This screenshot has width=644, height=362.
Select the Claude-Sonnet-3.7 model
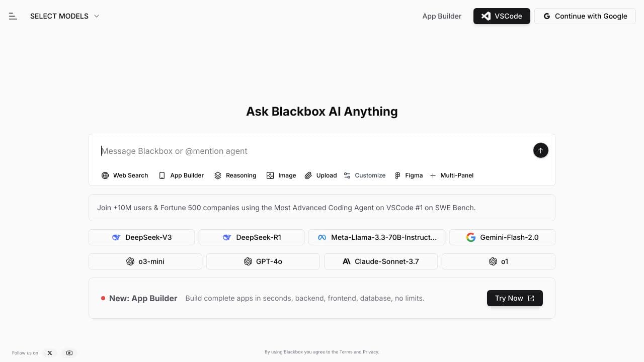(381, 261)
